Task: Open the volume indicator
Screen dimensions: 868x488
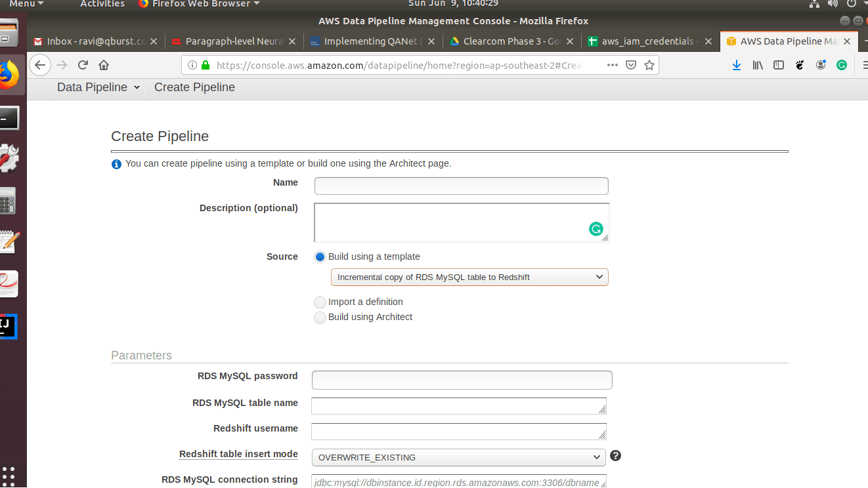Action: pyautogui.click(x=833, y=4)
